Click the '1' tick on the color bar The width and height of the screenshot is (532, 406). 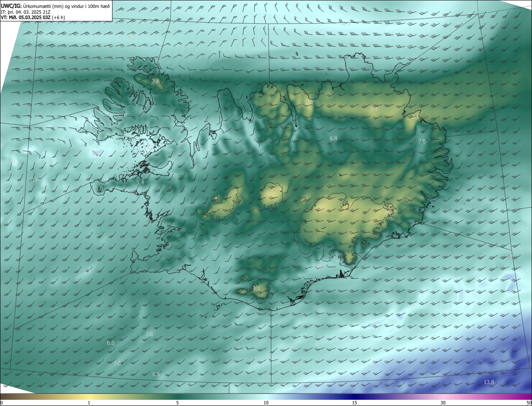[89, 403]
